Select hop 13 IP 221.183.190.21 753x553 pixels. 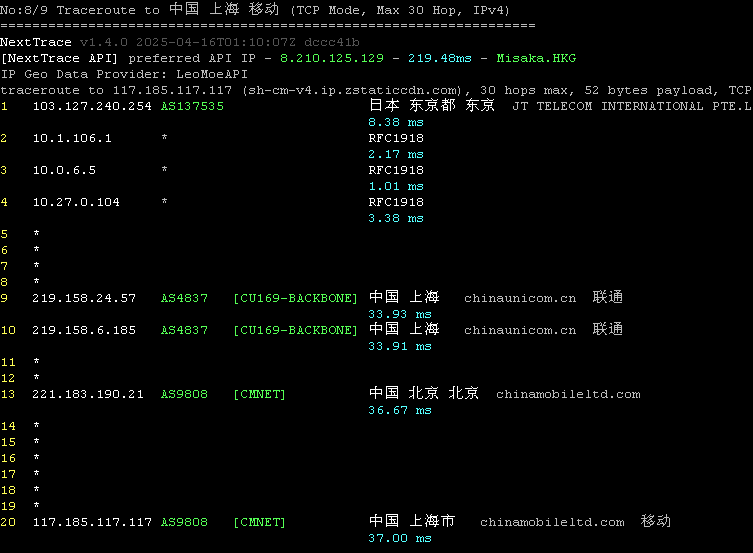coord(88,394)
